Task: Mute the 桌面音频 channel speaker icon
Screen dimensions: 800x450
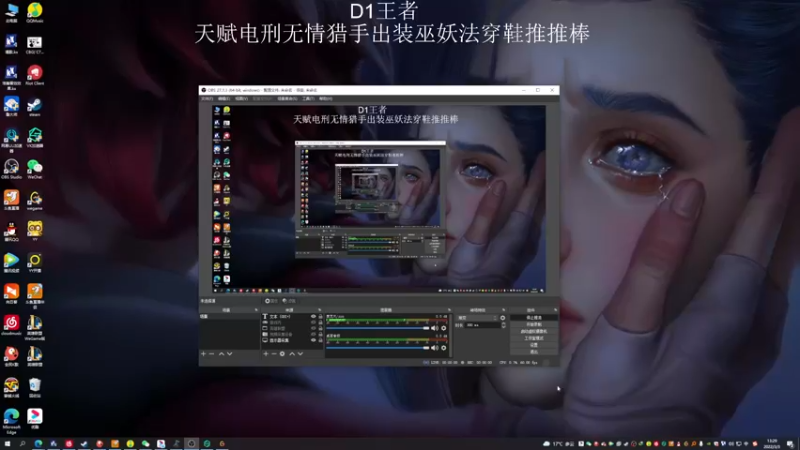Action: coord(434,348)
